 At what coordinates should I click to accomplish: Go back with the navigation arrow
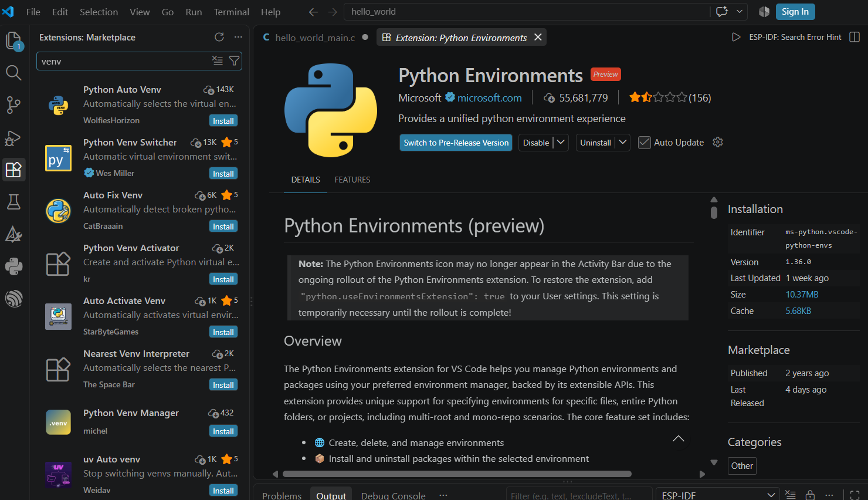313,12
